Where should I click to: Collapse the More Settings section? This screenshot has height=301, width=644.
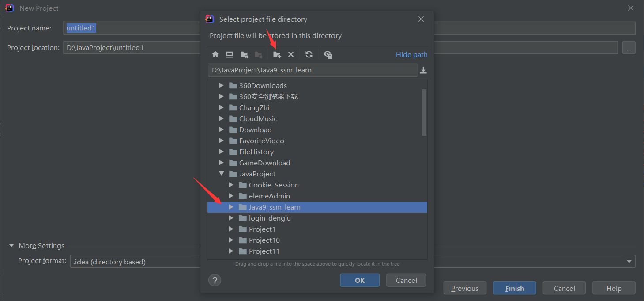tap(12, 246)
